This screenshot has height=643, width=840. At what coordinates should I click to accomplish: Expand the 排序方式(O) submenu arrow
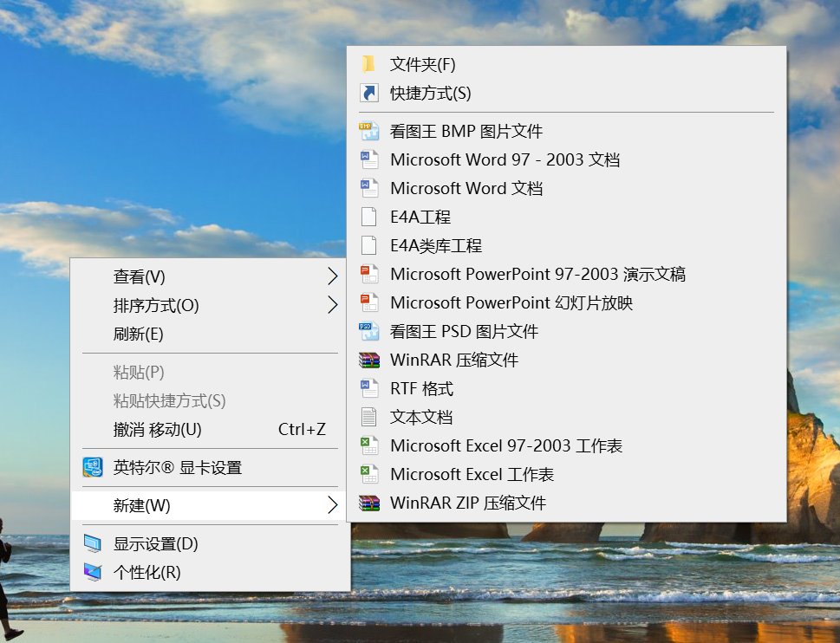click(333, 305)
